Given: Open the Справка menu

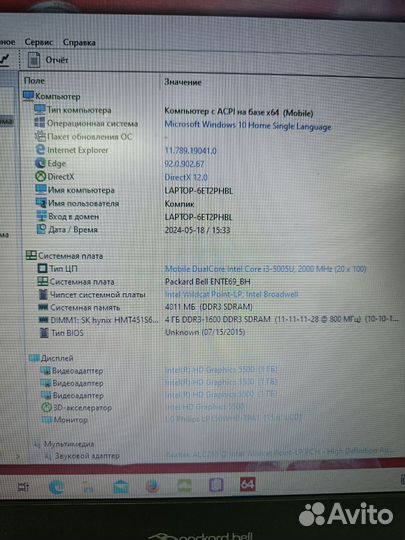Looking at the screenshot, I should pos(79,42).
